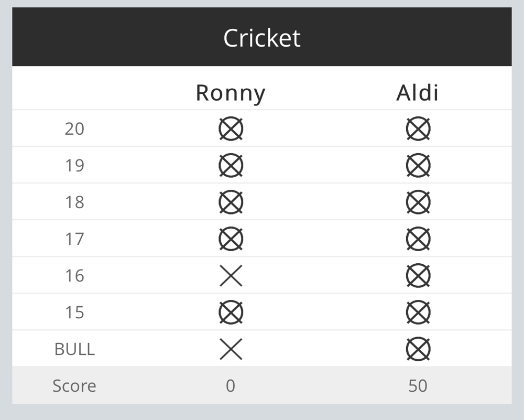This screenshot has height=420, width=524.
Task: Select Aldi's closed mark for 18
Action: pyautogui.click(x=418, y=202)
